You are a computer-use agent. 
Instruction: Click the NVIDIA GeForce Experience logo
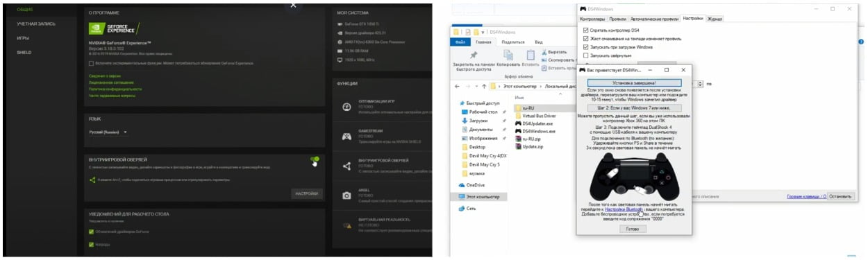pos(114,29)
